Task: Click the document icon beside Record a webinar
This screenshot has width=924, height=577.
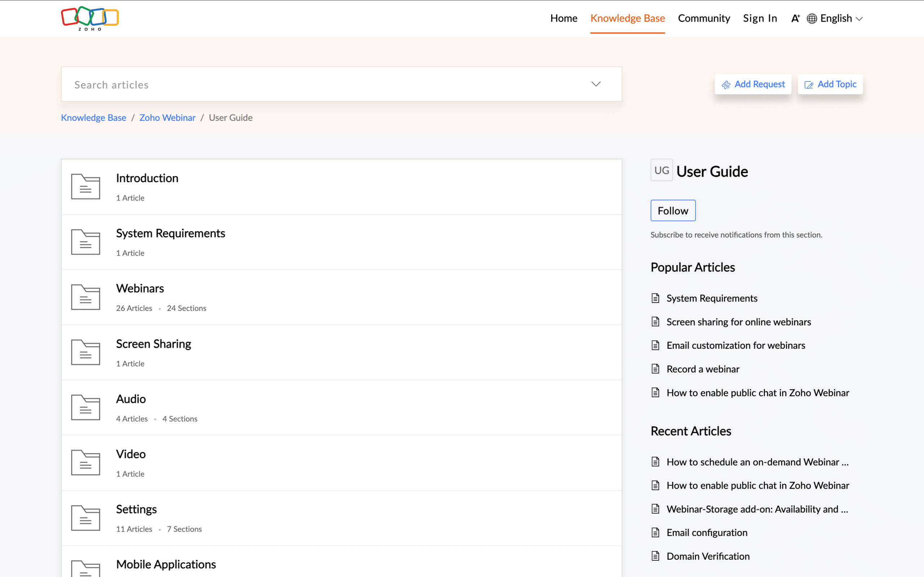Action: [x=656, y=369]
